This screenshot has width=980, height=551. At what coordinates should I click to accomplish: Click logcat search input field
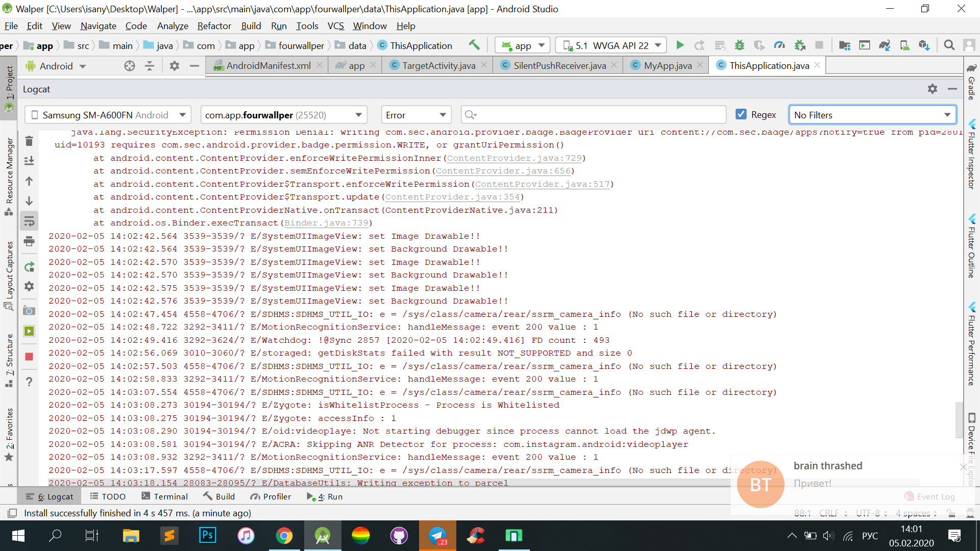click(x=593, y=115)
